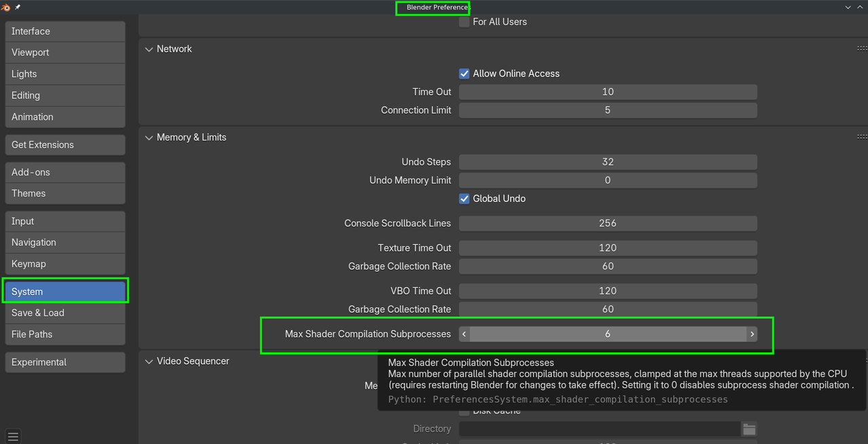Select the Input section
This screenshot has width=868, height=444.
tap(65, 221)
